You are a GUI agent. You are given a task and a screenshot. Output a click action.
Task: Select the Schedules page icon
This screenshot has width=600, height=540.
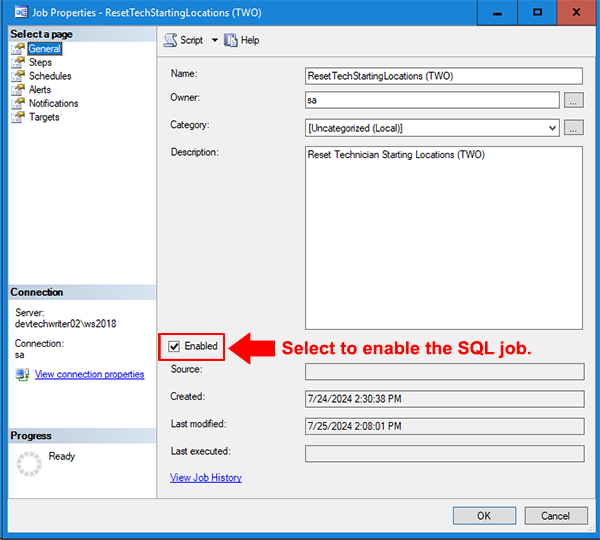[19, 76]
